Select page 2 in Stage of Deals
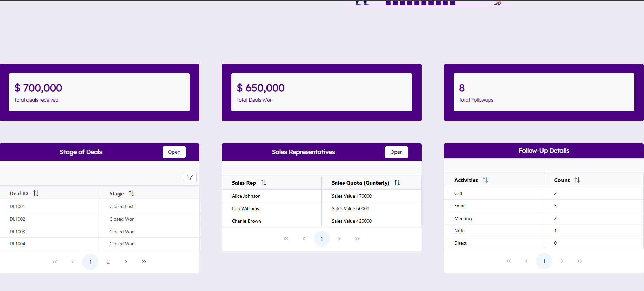644x291 pixels. [108, 262]
